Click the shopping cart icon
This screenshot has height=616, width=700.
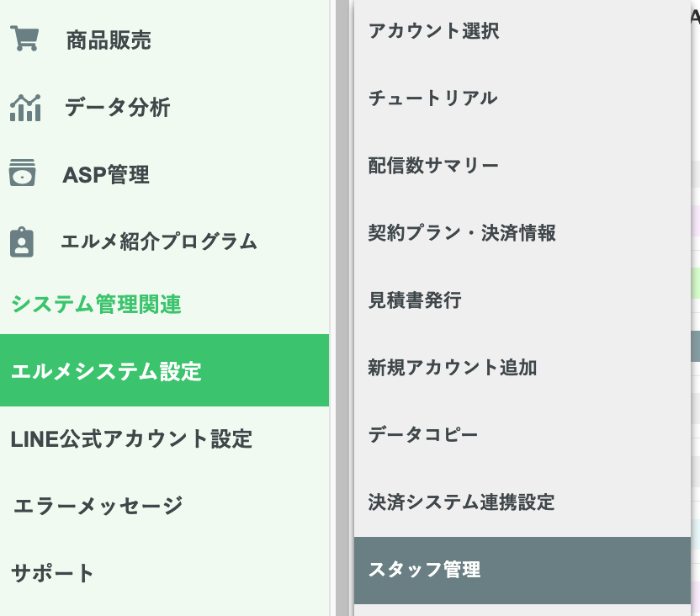(24, 40)
